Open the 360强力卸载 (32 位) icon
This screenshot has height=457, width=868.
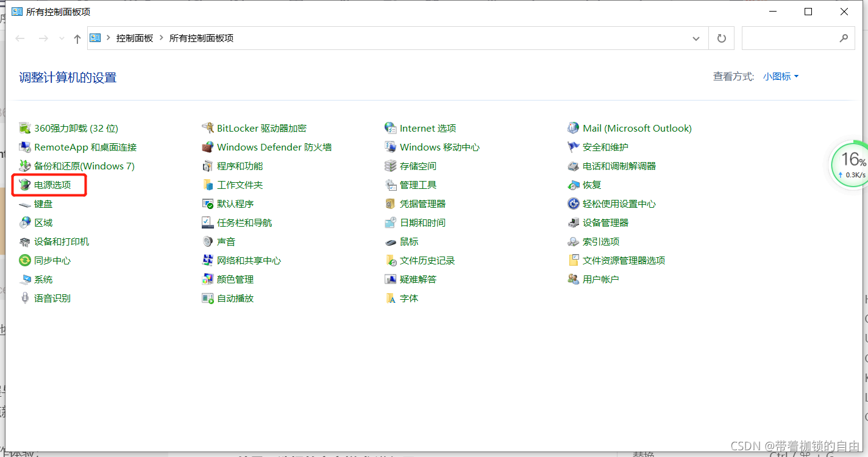pos(25,128)
